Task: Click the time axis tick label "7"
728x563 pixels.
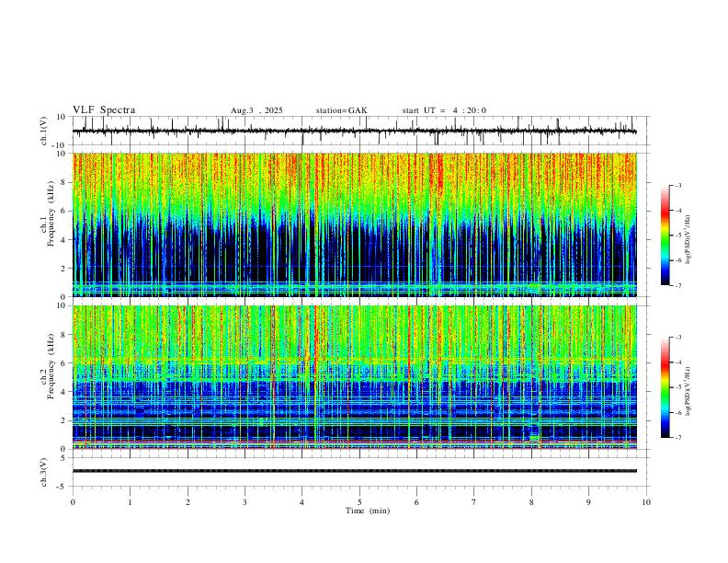Action: pyautogui.click(x=474, y=502)
